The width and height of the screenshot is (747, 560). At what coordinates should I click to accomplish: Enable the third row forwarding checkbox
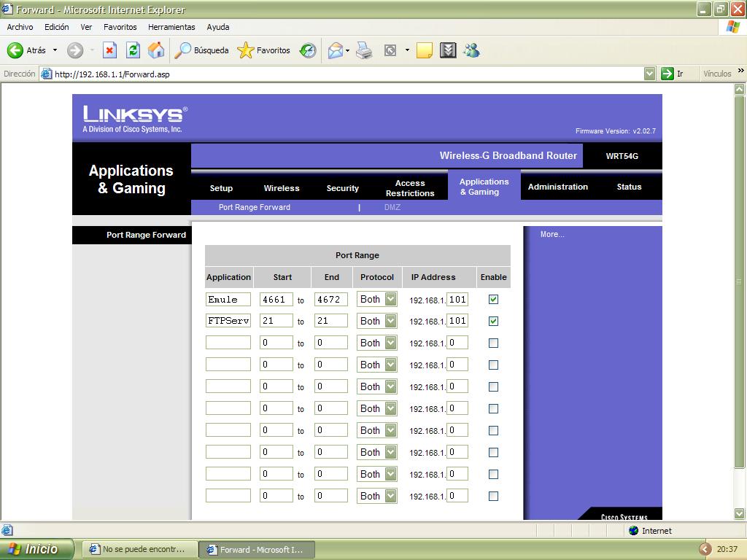(x=494, y=343)
